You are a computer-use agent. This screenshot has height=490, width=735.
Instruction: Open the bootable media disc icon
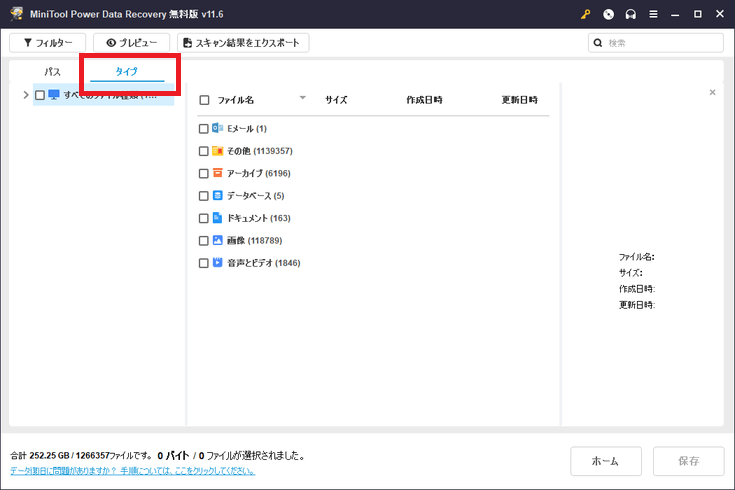[608, 15]
